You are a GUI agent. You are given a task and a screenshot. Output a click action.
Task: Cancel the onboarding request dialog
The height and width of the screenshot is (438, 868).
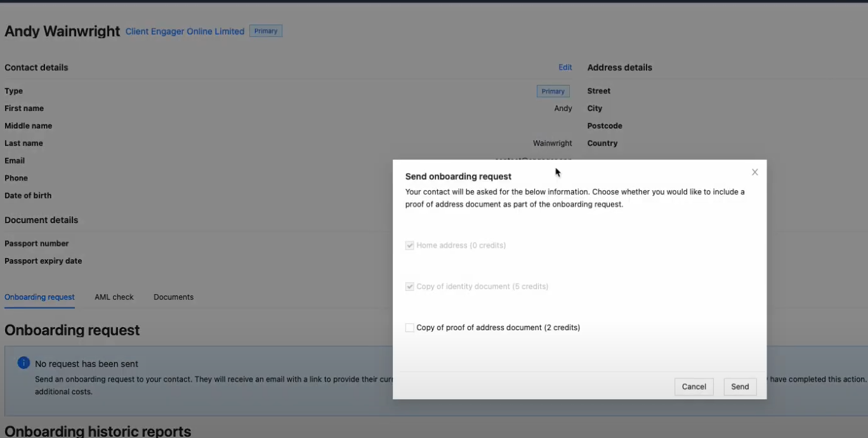694,387
